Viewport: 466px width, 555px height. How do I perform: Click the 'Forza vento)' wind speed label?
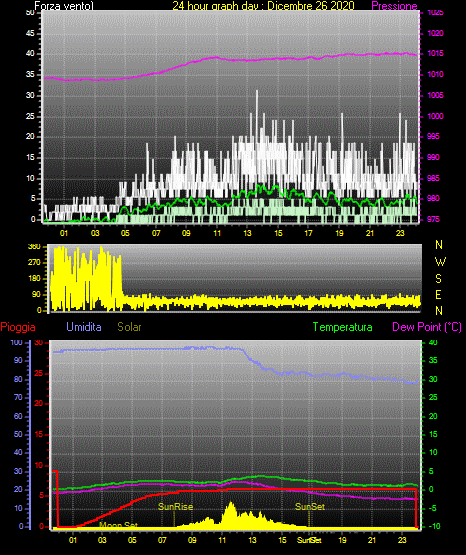point(64,6)
